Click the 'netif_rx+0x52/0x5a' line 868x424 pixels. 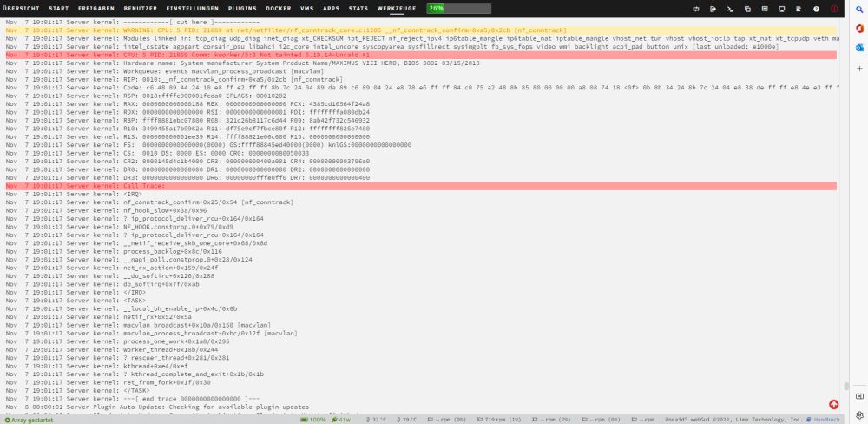pos(99,317)
